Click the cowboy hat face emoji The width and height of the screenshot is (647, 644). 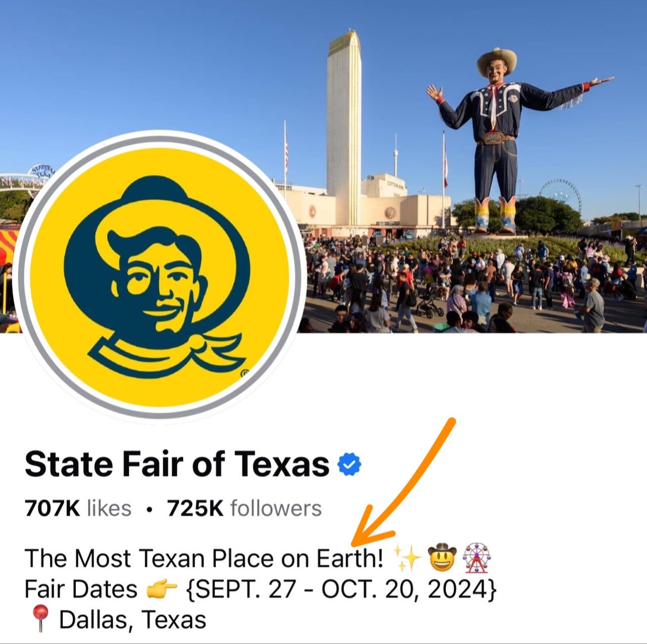click(442, 558)
